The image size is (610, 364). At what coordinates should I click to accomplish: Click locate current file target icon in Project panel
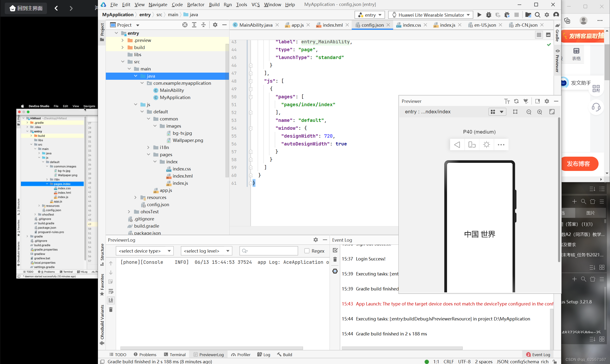pos(185,25)
